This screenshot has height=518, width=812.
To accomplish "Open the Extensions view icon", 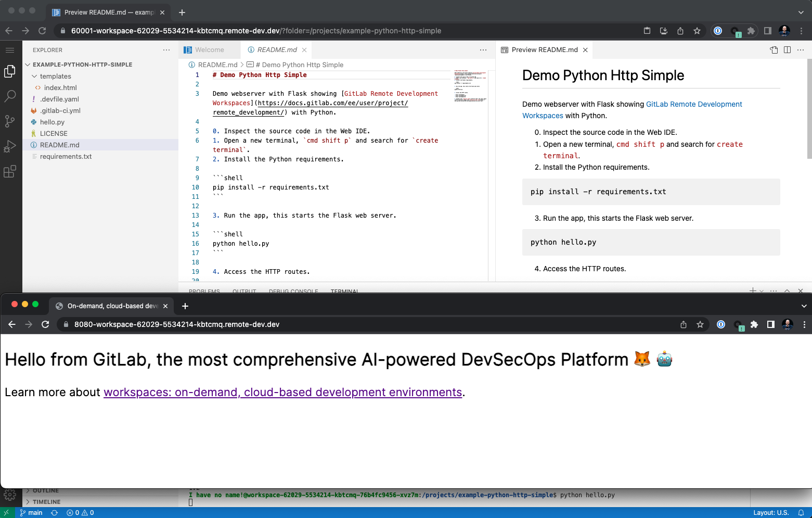I will 9,171.
